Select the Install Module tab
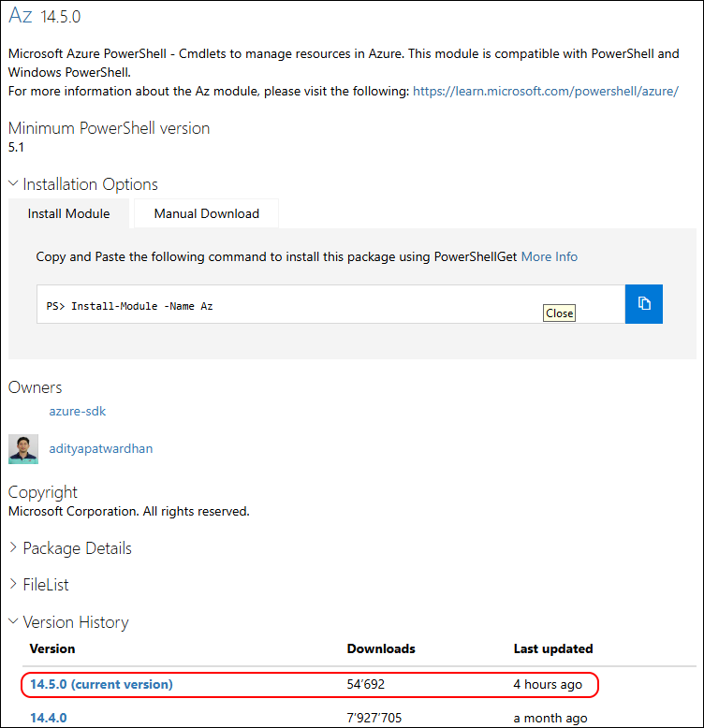Image resolution: width=704 pixels, height=728 pixels. click(68, 213)
